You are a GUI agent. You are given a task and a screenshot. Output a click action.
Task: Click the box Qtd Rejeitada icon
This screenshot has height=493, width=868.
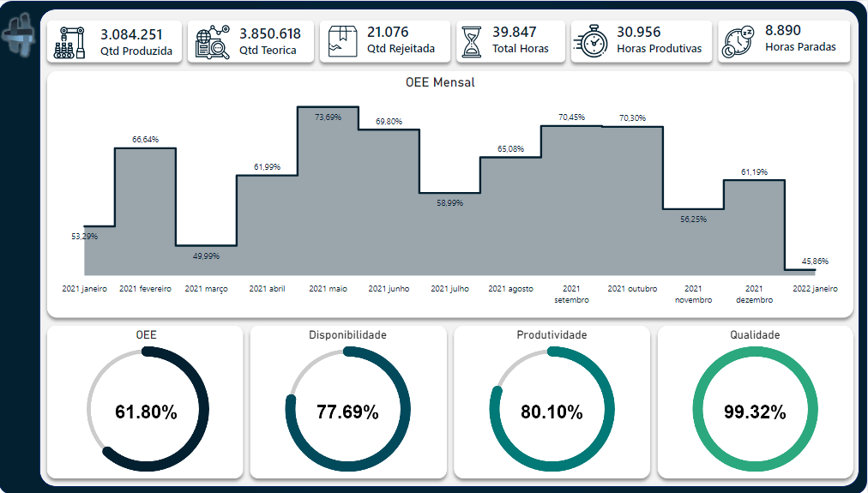342,41
